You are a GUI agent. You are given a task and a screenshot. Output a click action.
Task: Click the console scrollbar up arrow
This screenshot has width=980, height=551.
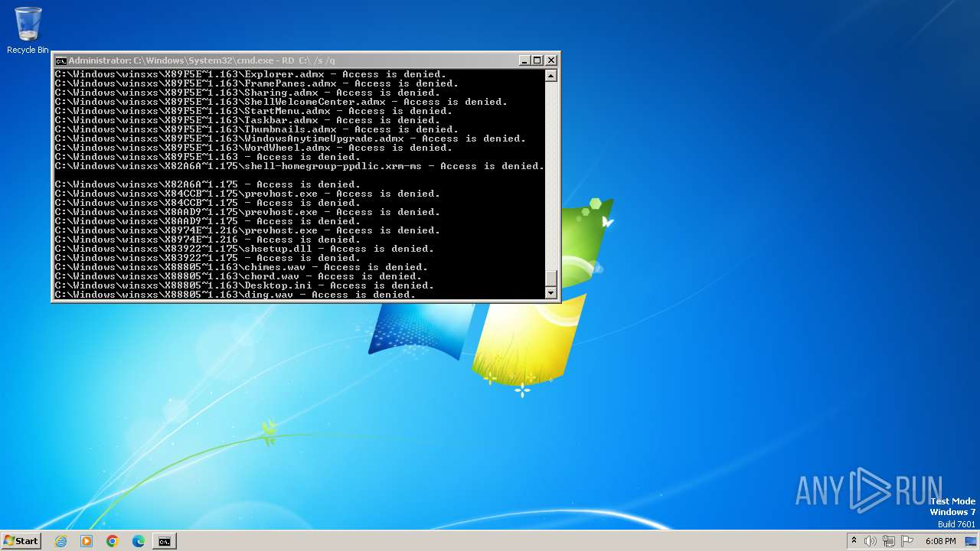550,75
